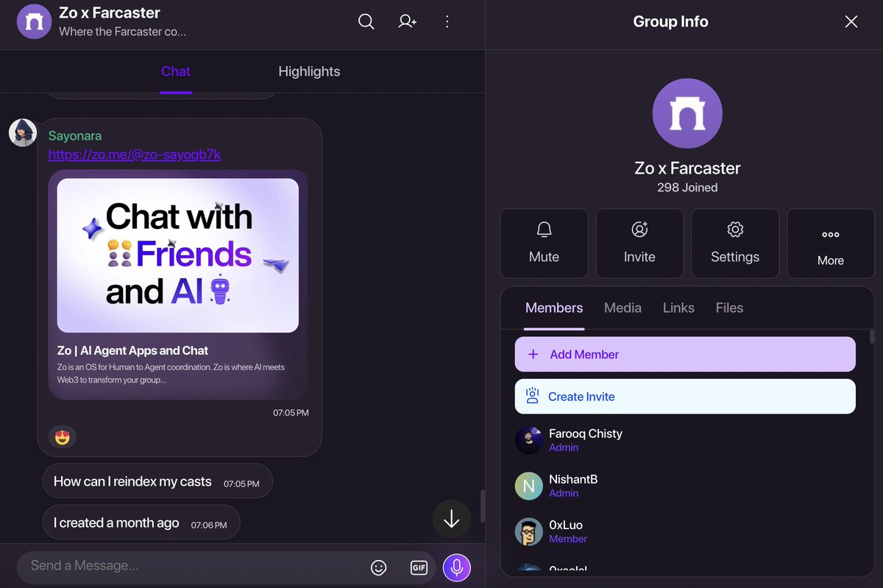Jump to latest with the down-arrow button
This screenshot has height=588, width=883.
point(452,520)
